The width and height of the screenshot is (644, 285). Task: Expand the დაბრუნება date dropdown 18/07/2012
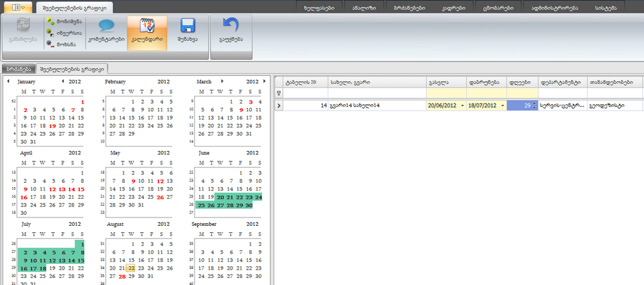point(502,106)
